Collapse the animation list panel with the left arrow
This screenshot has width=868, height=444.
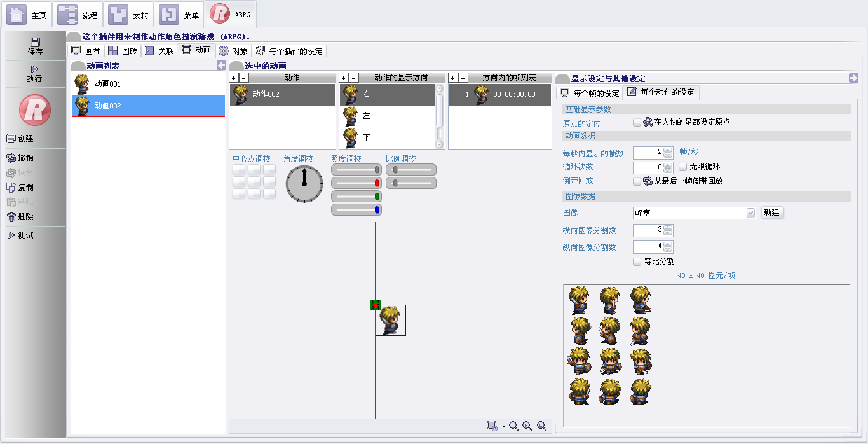(x=221, y=66)
